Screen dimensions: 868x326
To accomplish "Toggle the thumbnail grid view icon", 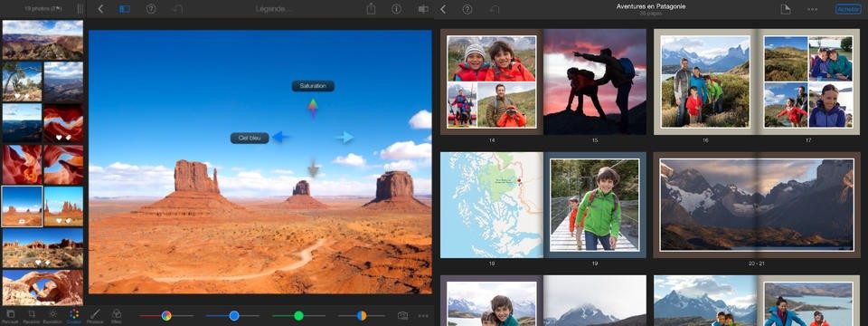I will 125,9.
